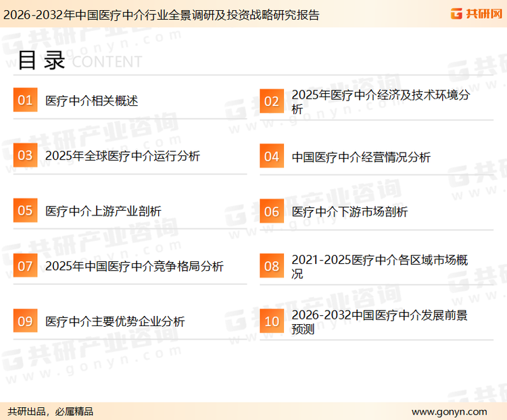Select the orange 06 chapter badge
This screenshot has width=507, height=420.
pos(272,211)
